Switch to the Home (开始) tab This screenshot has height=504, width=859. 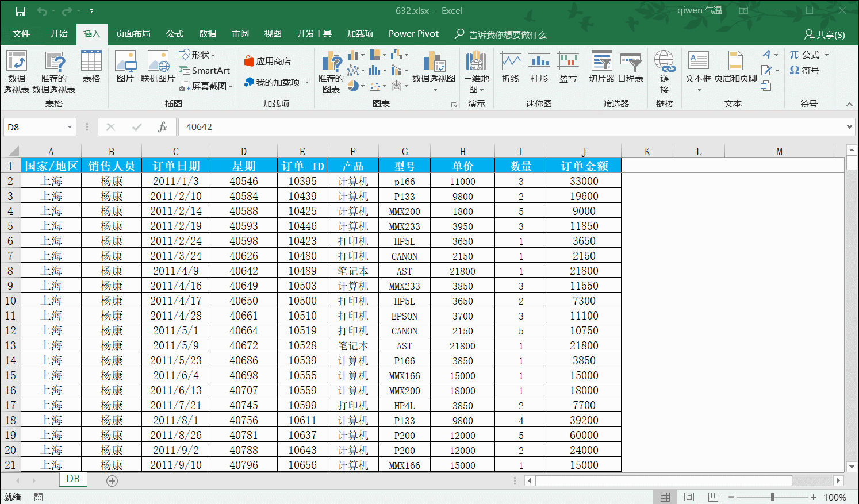tap(59, 34)
